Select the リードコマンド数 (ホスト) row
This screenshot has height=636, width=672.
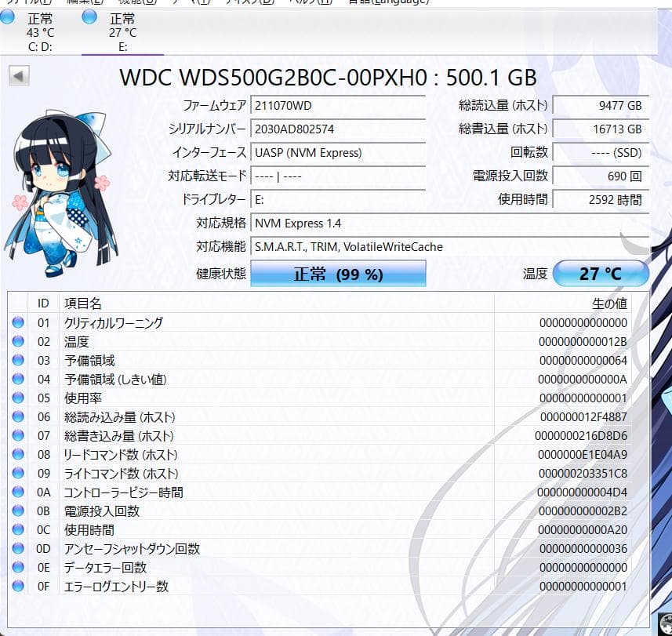[319, 455]
